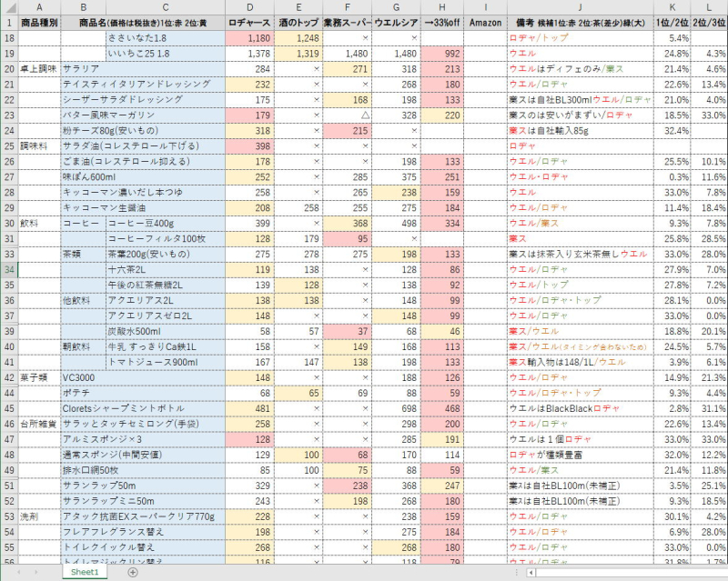
Task: Click the 992 discounted price cell
Action: (x=442, y=54)
